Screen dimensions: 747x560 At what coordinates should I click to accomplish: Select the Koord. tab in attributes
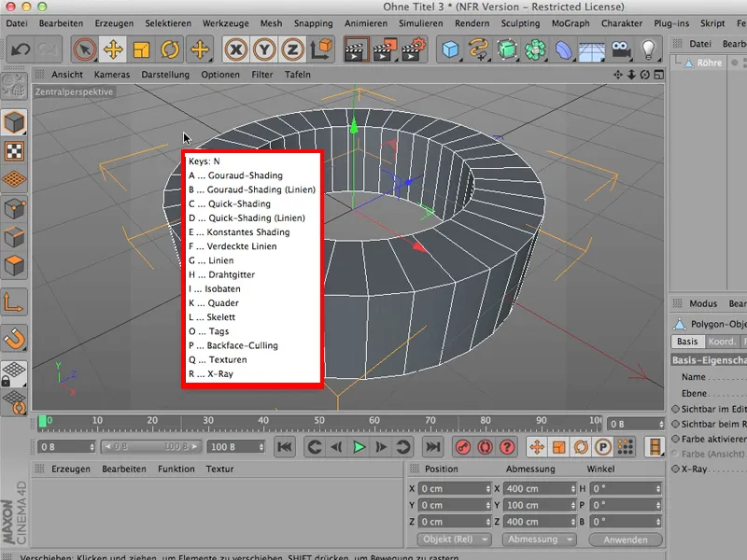point(721,342)
